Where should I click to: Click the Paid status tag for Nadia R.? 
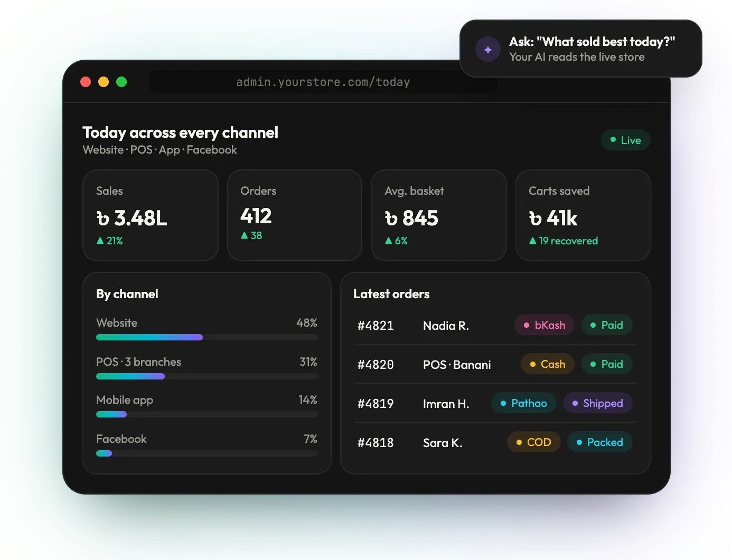(x=607, y=325)
